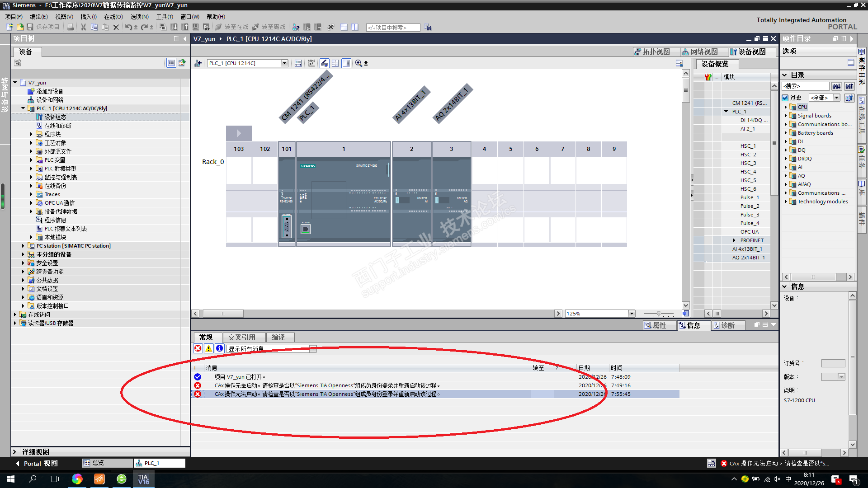Click the cut scissors icon
The width and height of the screenshot is (868, 488).
pos(83,27)
